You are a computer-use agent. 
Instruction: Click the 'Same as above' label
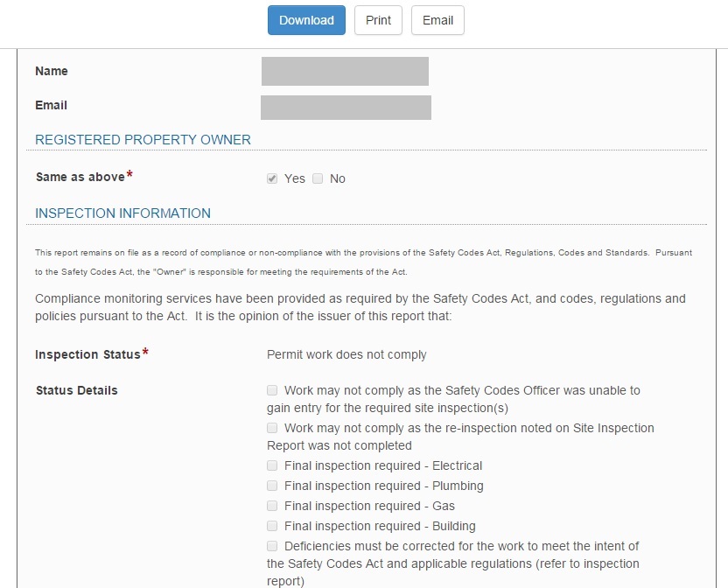coord(80,177)
